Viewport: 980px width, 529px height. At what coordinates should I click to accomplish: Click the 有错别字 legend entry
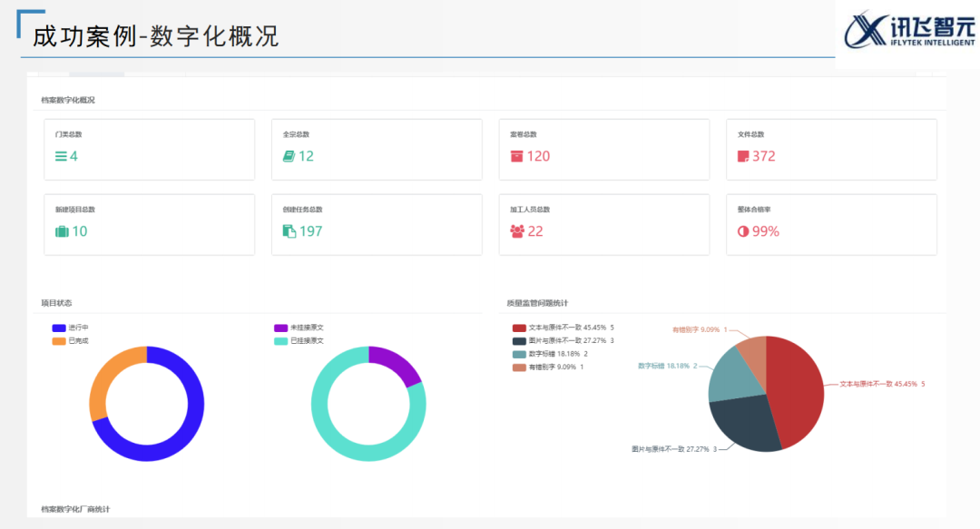(x=548, y=367)
